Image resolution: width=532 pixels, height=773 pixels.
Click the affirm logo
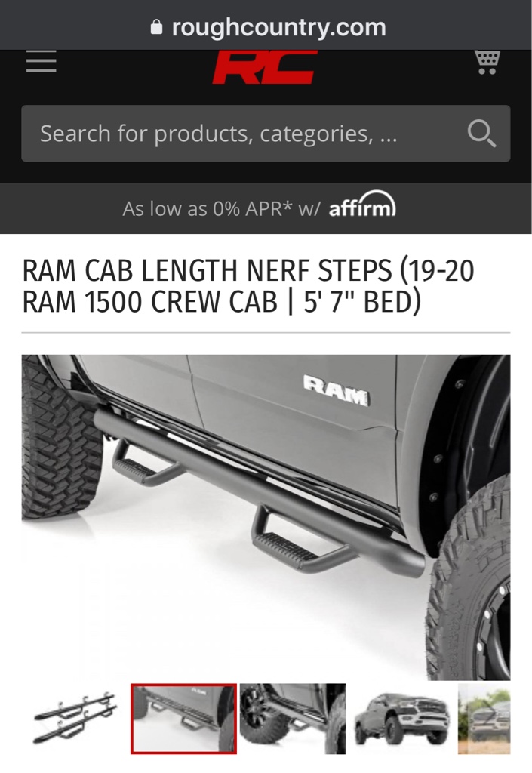pos(362,204)
